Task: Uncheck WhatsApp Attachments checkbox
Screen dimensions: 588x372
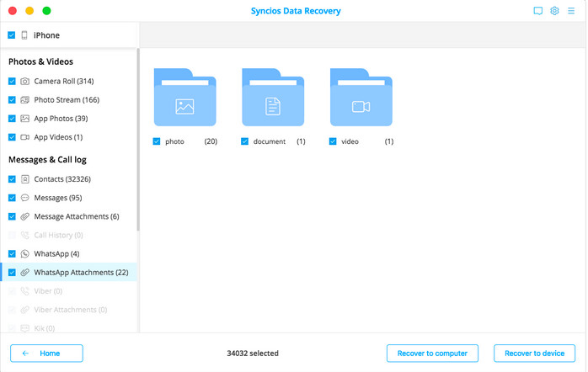Action: [x=12, y=273]
